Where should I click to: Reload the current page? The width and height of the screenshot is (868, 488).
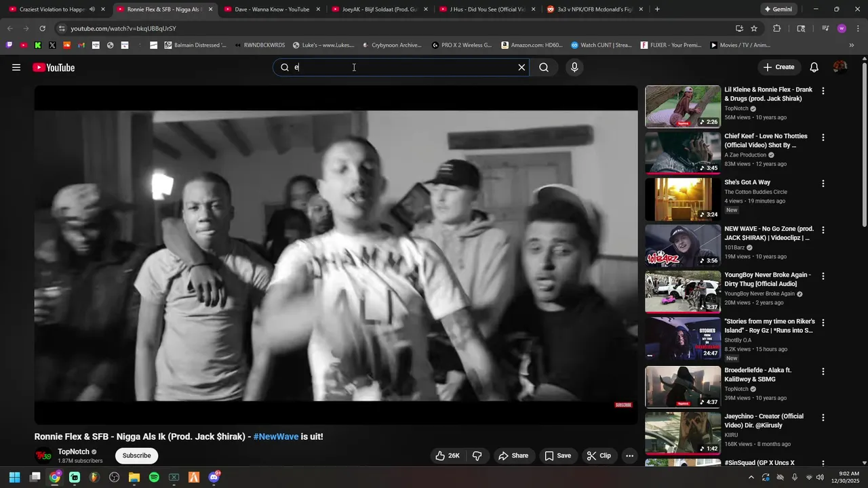[42, 28]
